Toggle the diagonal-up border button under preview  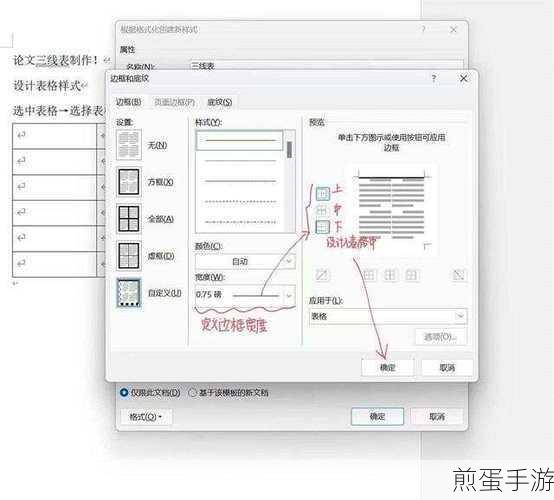(x=322, y=275)
